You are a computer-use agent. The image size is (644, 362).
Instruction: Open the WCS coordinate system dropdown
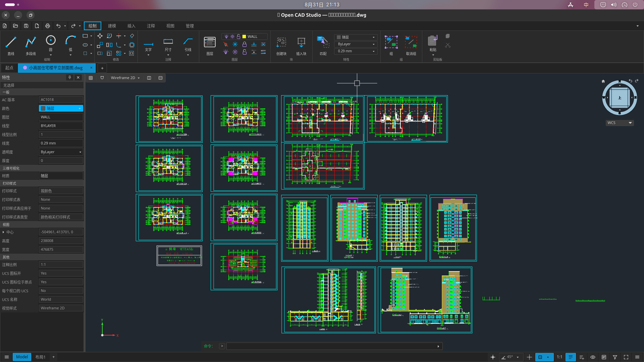(x=620, y=123)
